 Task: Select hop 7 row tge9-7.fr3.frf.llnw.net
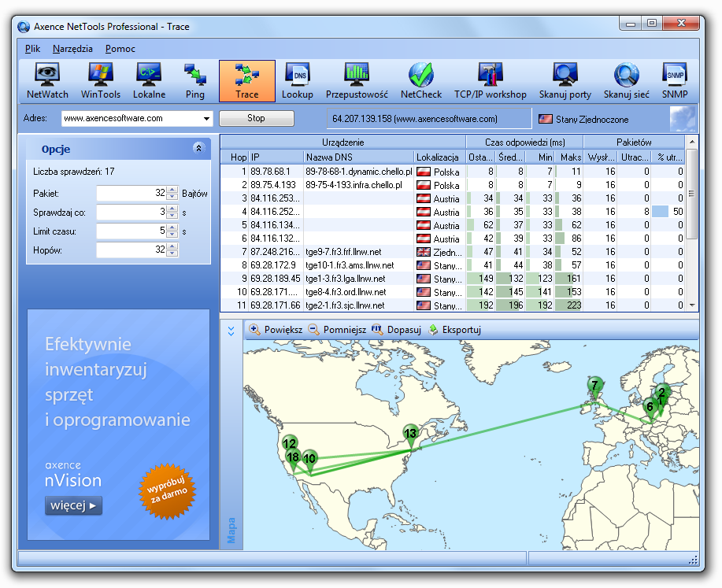(x=453, y=251)
